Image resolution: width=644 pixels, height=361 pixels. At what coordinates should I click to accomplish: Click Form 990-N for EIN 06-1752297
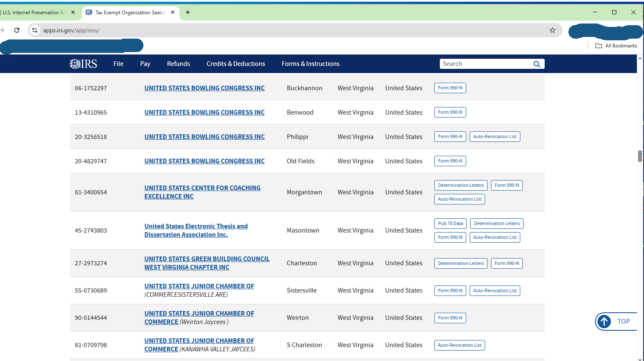click(450, 88)
